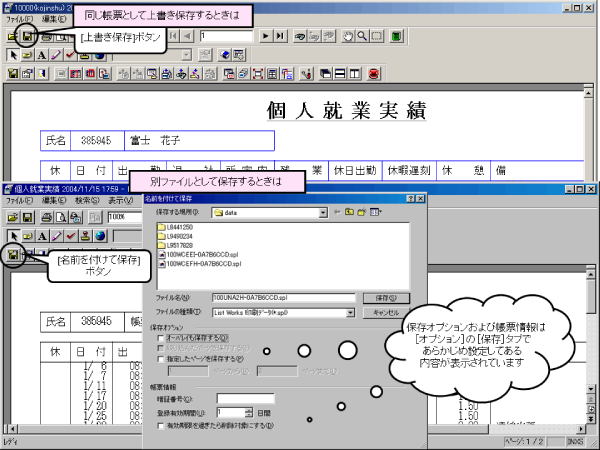Click the glasses view icon in top toolbar

tap(300, 36)
